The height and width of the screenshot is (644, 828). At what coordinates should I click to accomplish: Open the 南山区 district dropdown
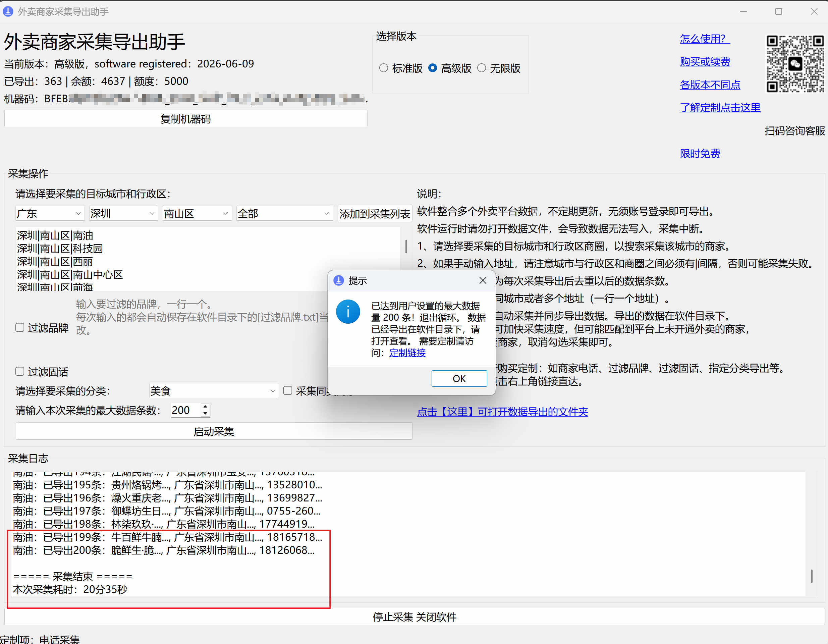coord(197,214)
